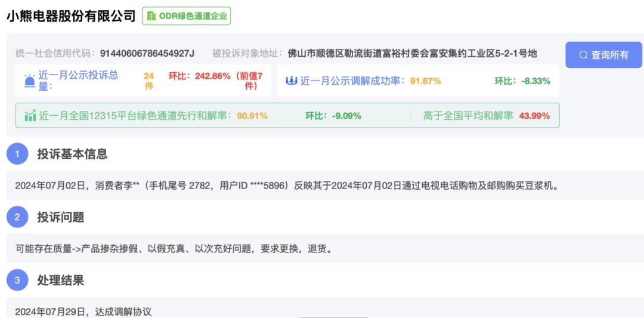Click the 43.99% above national average value
This screenshot has width=644, height=318.
pyautogui.click(x=534, y=116)
